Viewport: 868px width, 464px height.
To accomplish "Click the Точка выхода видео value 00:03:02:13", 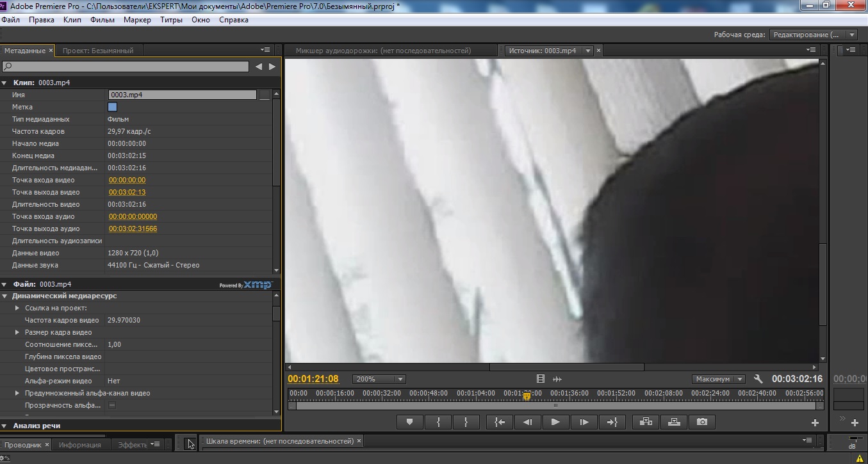I will point(127,192).
